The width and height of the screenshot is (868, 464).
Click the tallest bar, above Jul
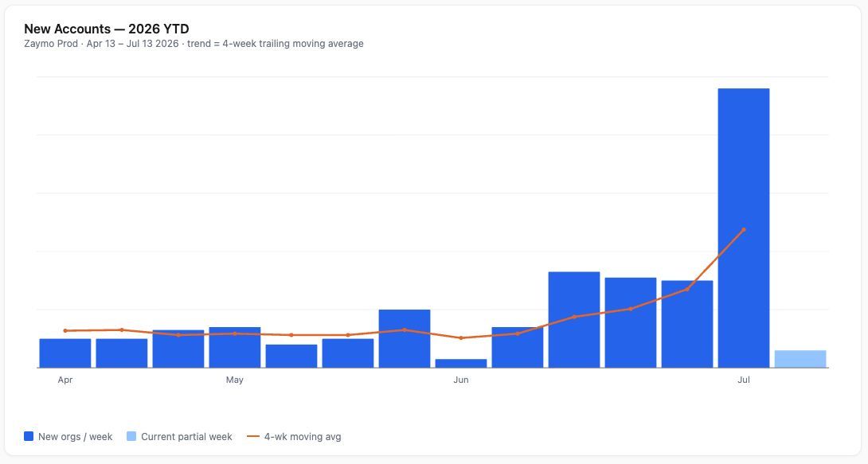coord(744,228)
